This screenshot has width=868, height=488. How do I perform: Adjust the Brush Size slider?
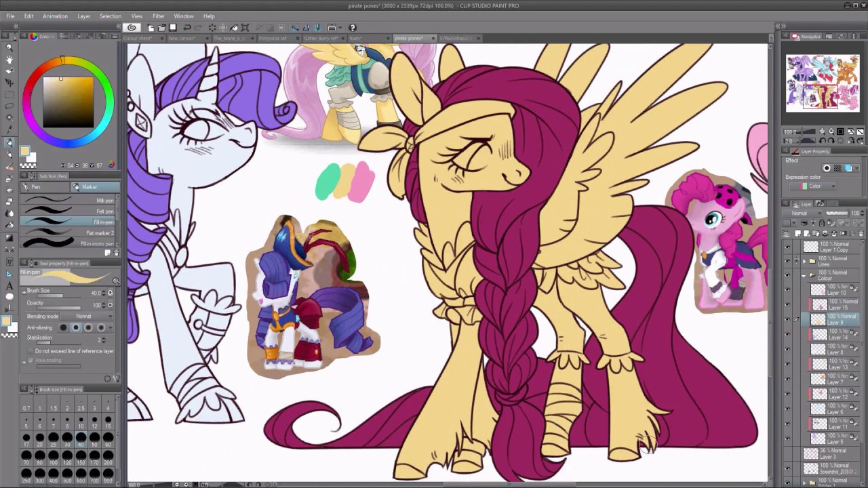click(58, 297)
